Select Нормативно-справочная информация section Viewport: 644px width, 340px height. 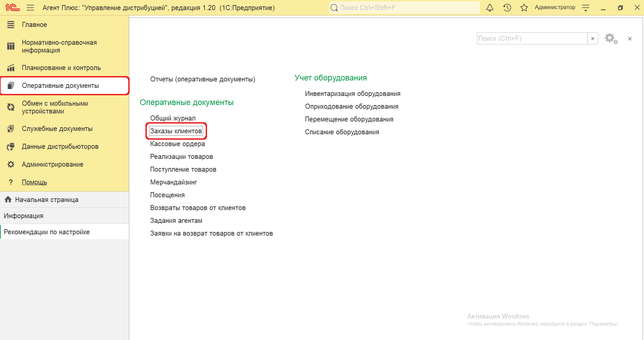tap(59, 46)
